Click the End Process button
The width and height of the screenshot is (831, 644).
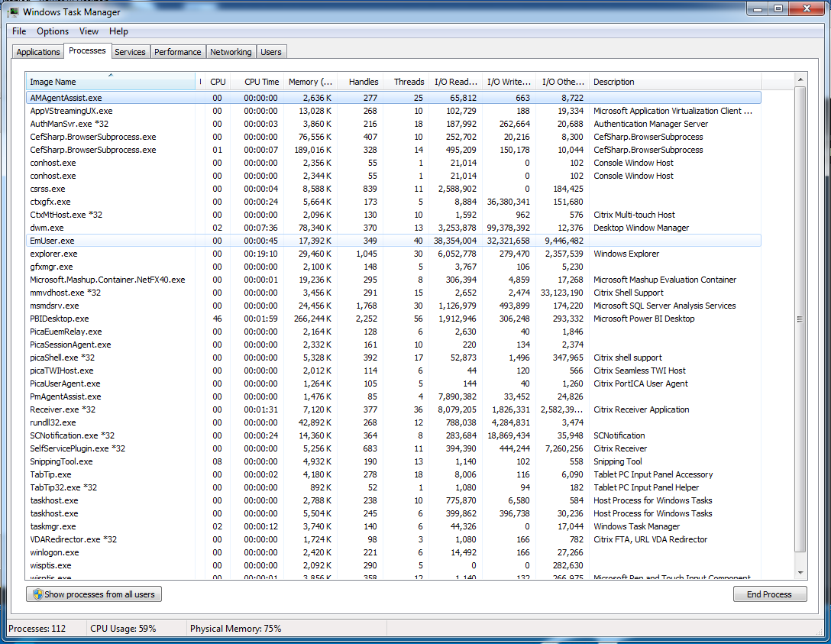tap(770, 594)
